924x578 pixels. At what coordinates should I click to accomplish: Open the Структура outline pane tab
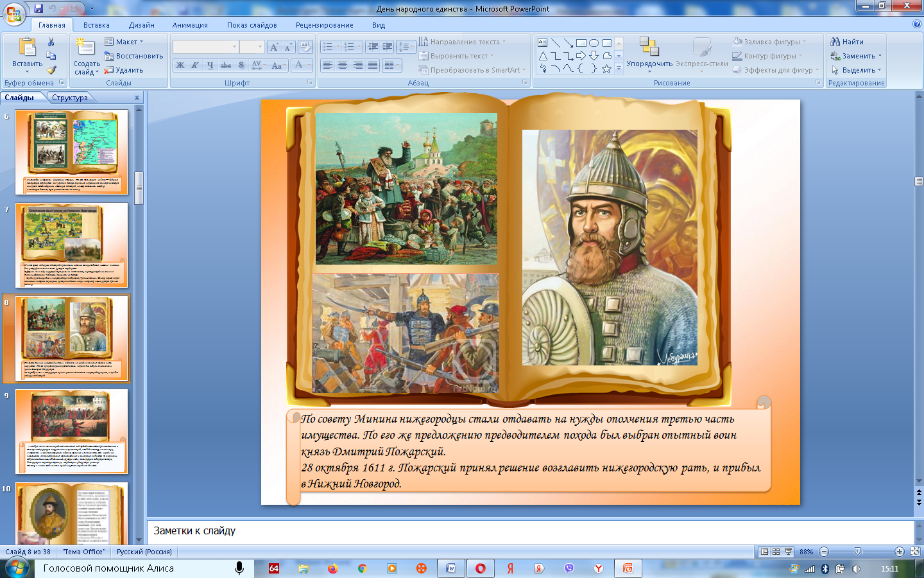click(x=70, y=98)
